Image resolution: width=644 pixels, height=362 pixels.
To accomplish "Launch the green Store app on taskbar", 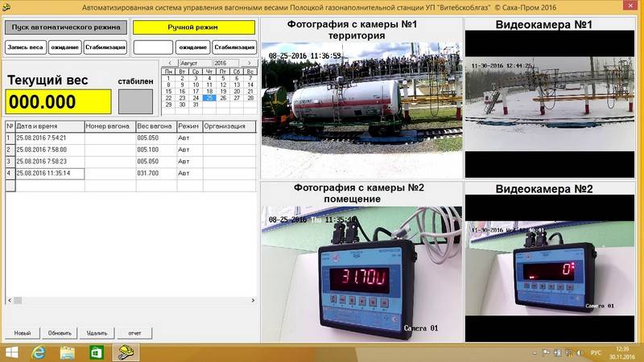I will click(96, 352).
